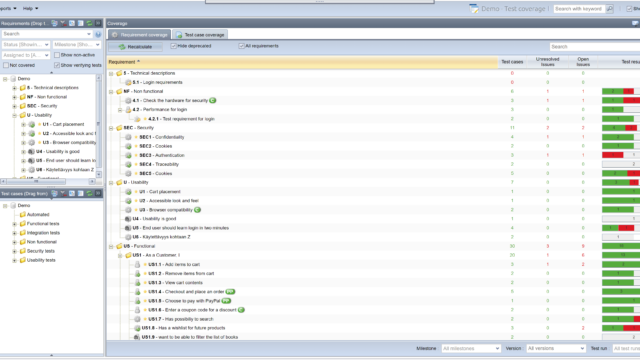
Task: Refresh the Test cases panel with green arrows
Action: pos(89,193)
